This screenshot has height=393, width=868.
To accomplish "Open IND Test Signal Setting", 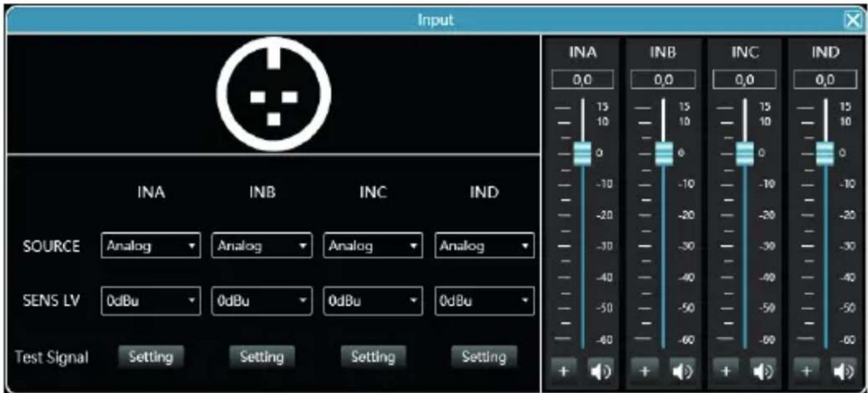I will pyautogui.click(x=484, y=357).
